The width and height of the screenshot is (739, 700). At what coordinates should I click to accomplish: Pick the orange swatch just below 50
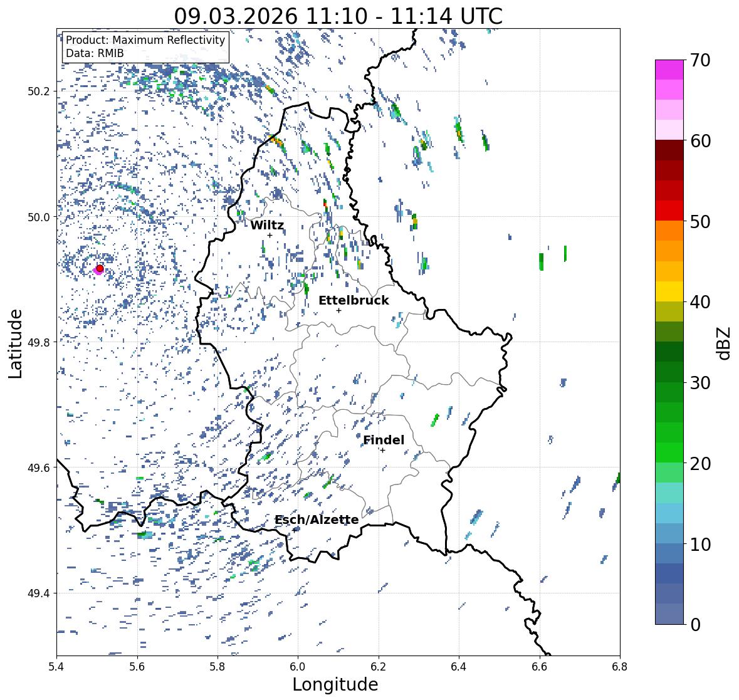click(669, 231)
